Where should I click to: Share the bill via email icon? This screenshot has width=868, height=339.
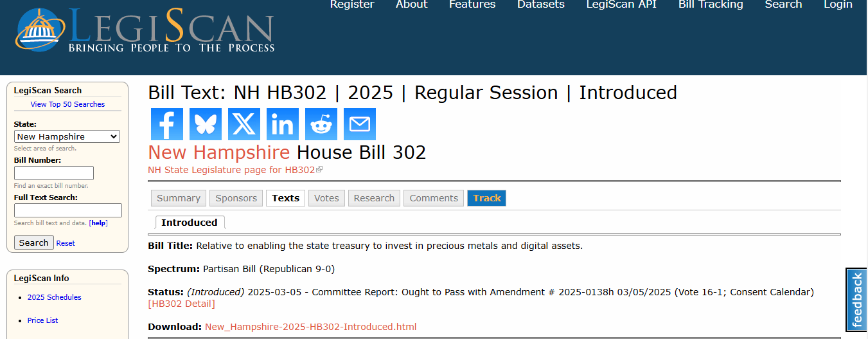(x=360, y=124)
